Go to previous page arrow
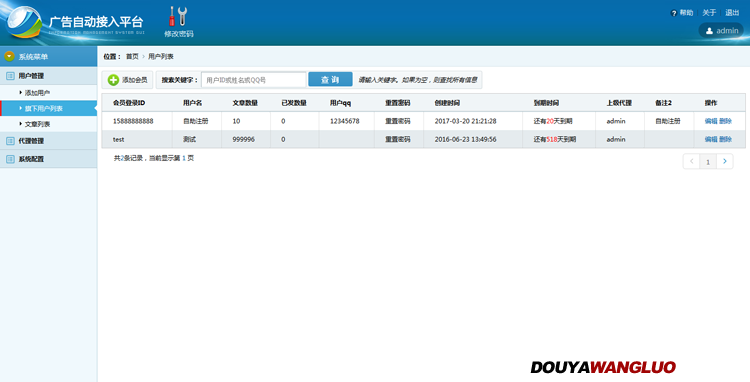 pyautogui.click(x=691, y=162)
